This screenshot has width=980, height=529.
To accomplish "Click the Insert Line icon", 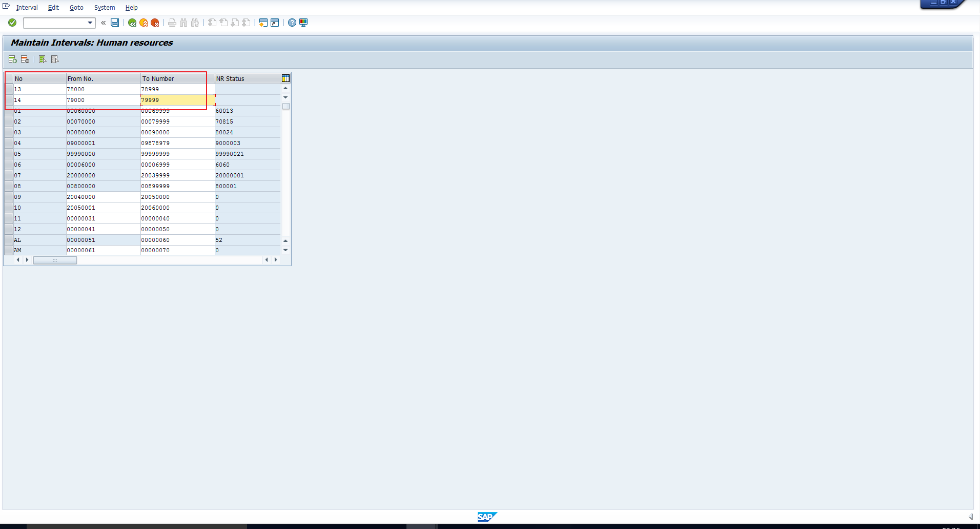I will (13, 59).
